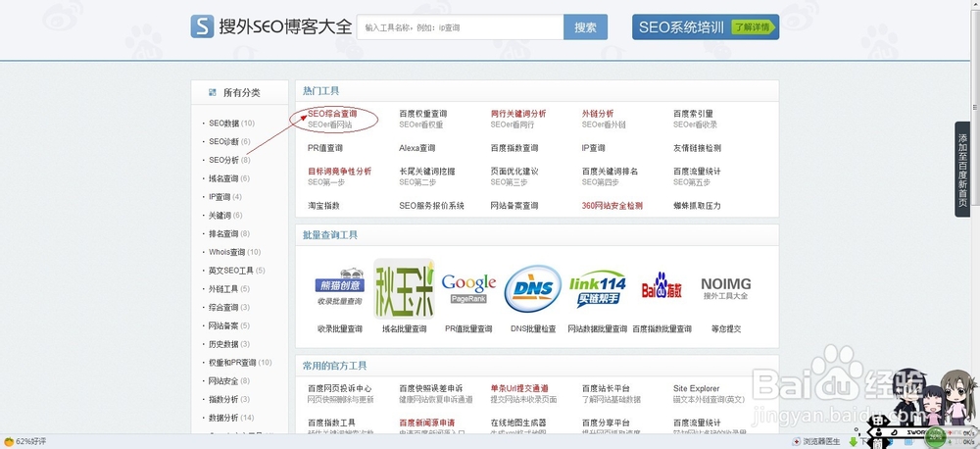Image resolution: width=980 pixels, height=449 pixels.
Task: Select the 历史数据 (3) category
Action: 229,344
